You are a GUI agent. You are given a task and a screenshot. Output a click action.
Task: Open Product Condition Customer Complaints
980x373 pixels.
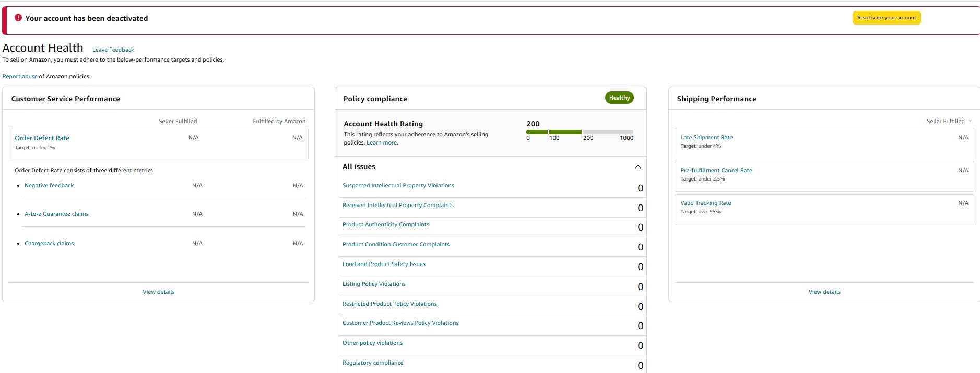click(396, 244)
